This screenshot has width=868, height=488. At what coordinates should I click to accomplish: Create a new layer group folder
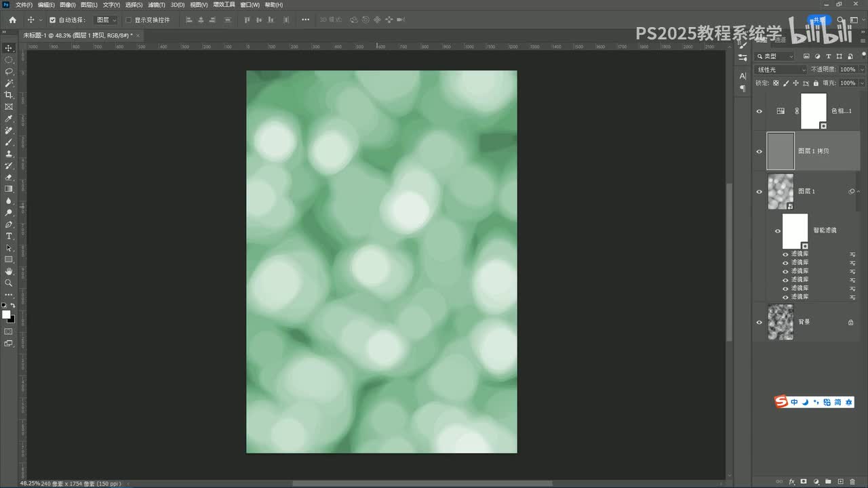828,482
